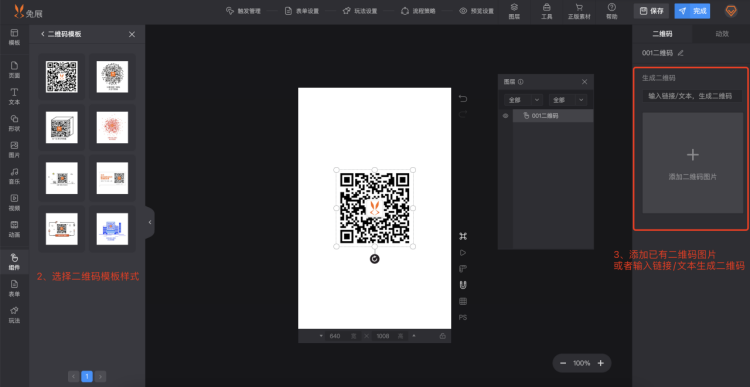Open 流程策略 step
750x387 pixels.
(419, 11)
